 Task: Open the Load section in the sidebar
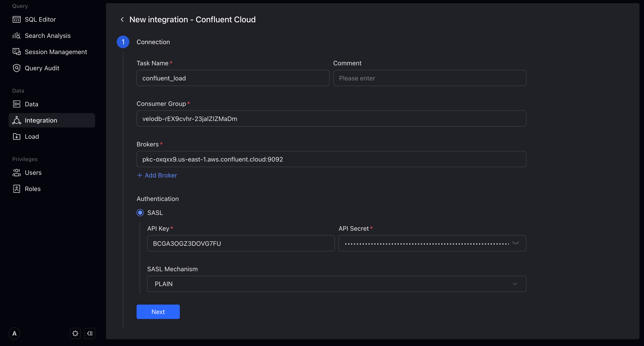point(32,137)
